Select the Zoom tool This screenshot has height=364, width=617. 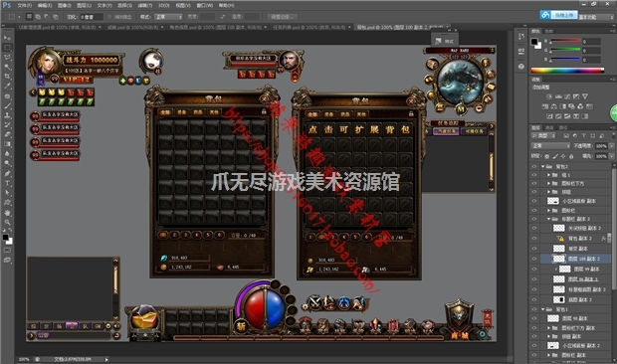tap(7, 222)
